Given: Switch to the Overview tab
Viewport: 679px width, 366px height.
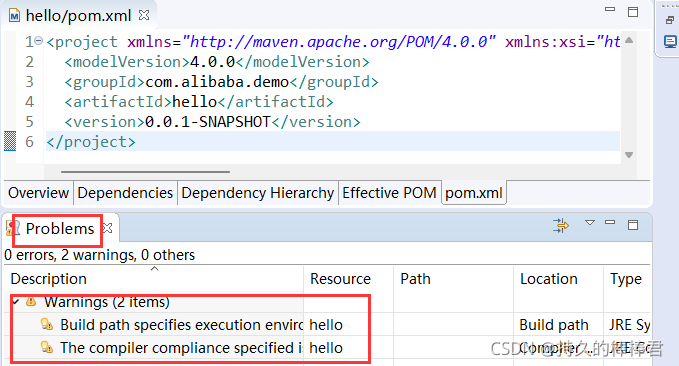Looking at the screenshot, I should 38,193.
